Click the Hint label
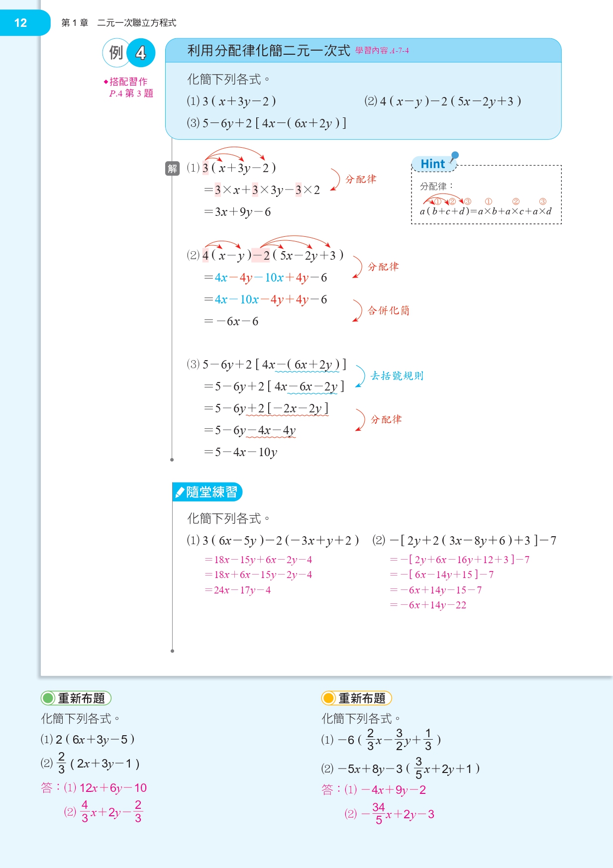Image resolution: width=613 pixels, height=868 pixels. (432, 164)
